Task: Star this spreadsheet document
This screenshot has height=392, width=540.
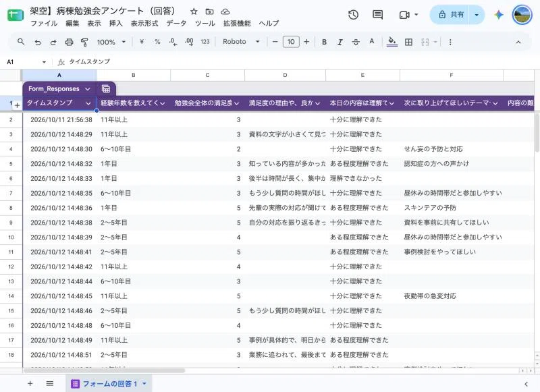Action: pos(194,11)
